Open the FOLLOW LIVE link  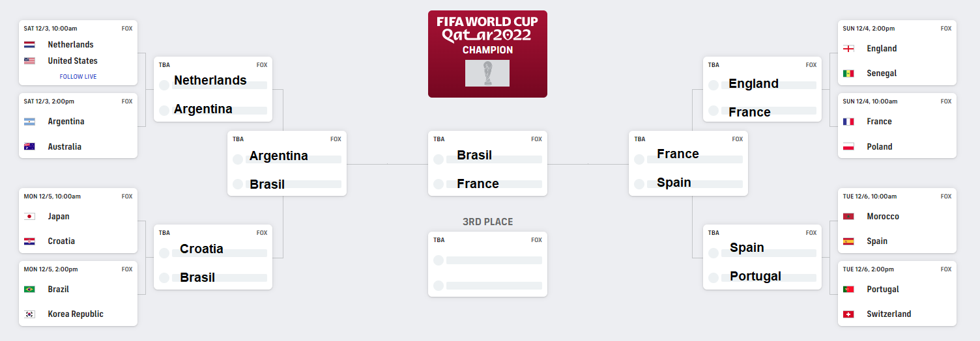tap(78, 77)
